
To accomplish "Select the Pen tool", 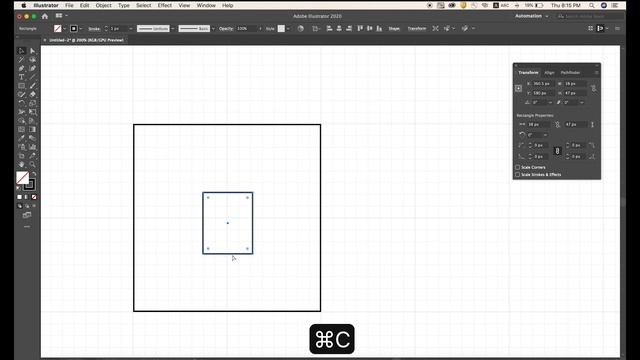I will 22,69.
